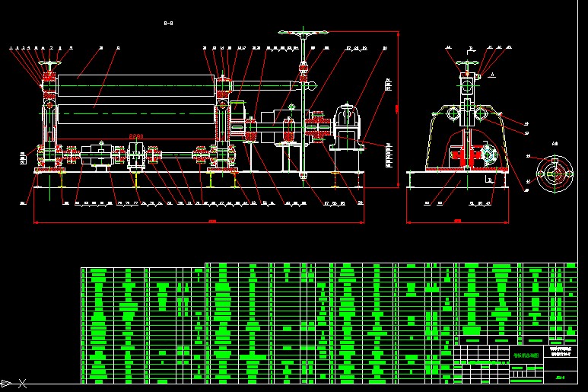Select the lower roller in the front view

click(x=136, y=114)
